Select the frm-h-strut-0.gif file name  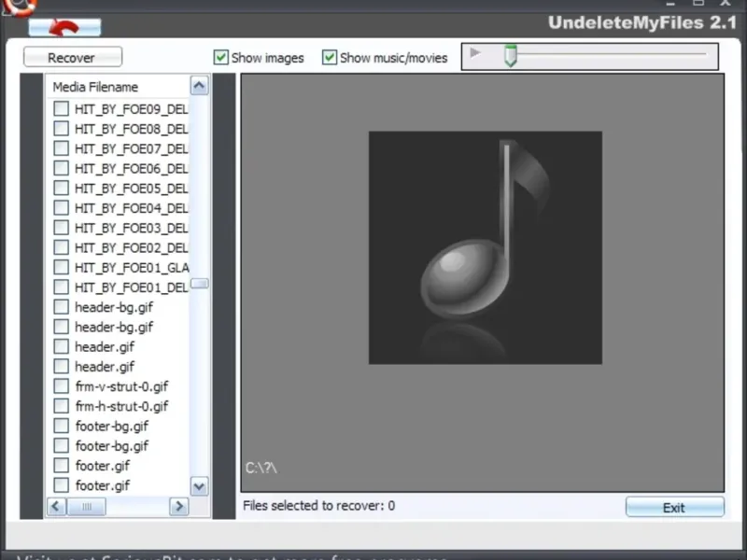[x=121, y=407]
